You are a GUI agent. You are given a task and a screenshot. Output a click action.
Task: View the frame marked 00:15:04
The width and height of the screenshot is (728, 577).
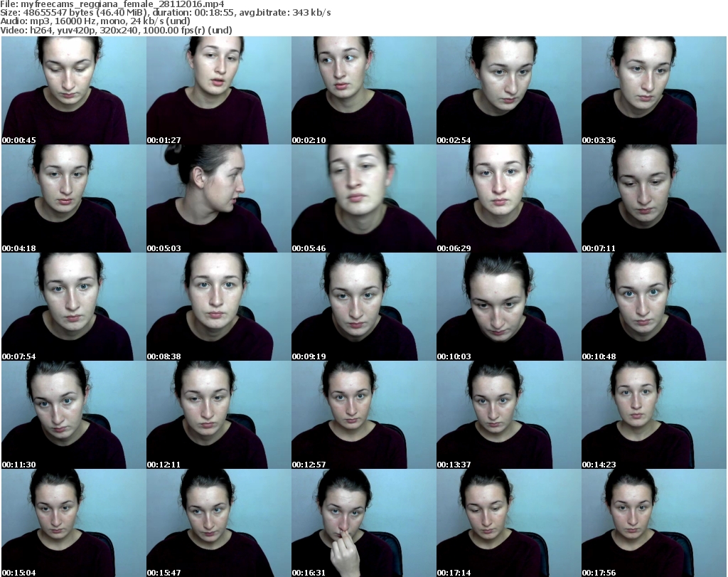coord(74,523)
